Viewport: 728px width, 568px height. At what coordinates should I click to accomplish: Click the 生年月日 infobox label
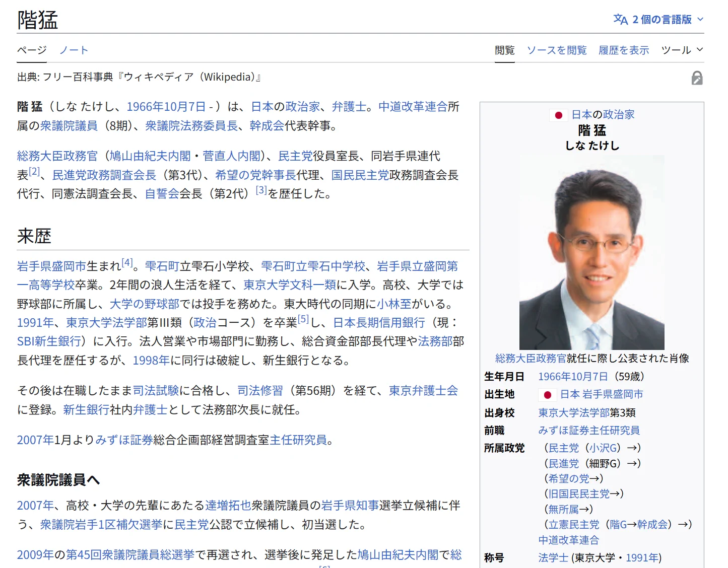tap(504, 376)
